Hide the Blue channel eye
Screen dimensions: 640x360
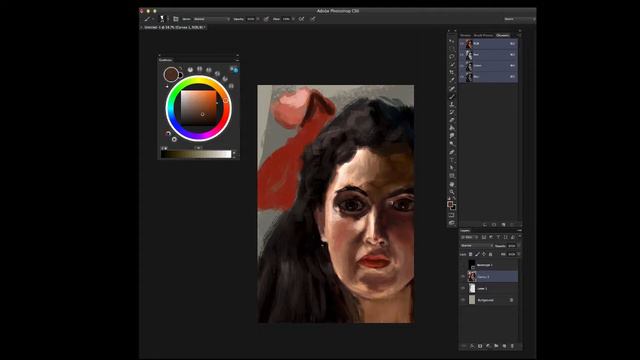462,76
